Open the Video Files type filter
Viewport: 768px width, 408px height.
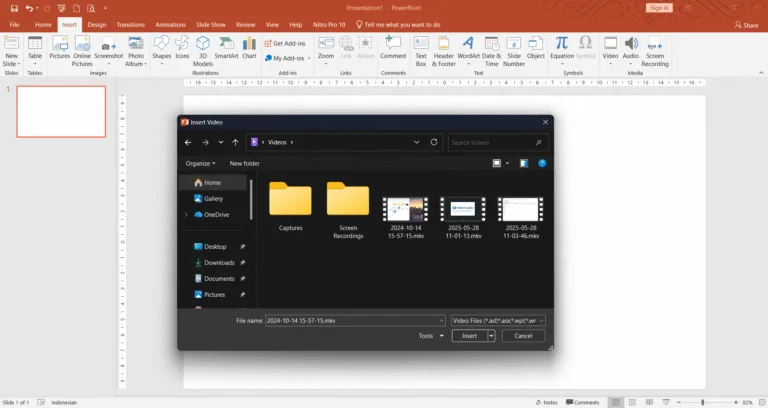click(498, 321)
